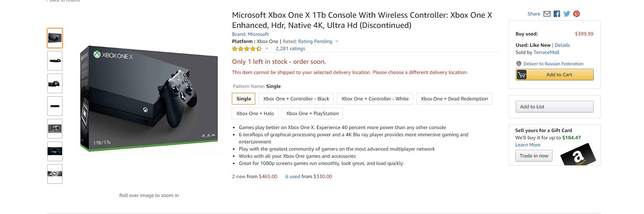Screen dimensions: 644x214
Task: Click the delivery location pin icon
Action: [518, 64]
